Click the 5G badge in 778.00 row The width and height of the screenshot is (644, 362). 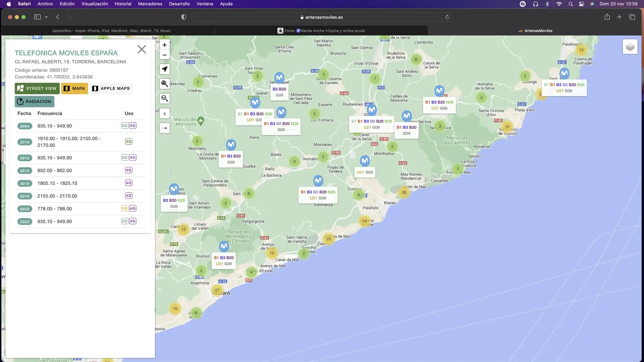pos(124,209)
